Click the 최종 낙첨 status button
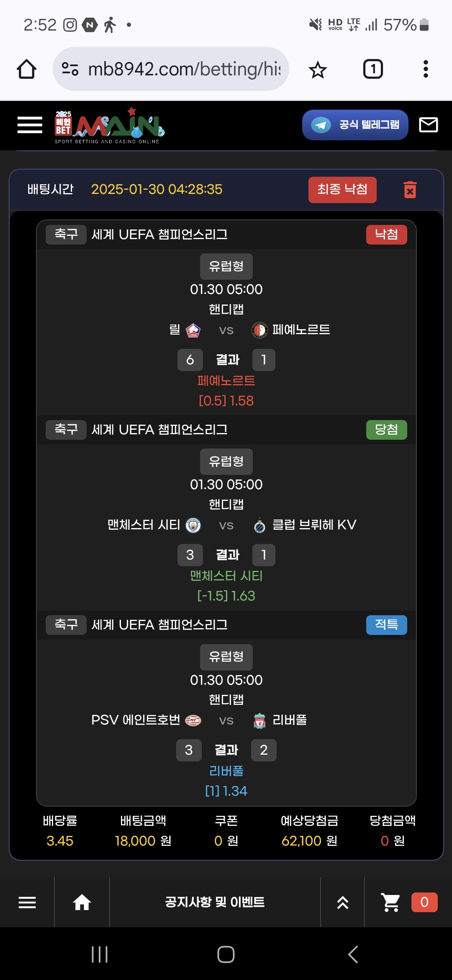 pos(342,190)
